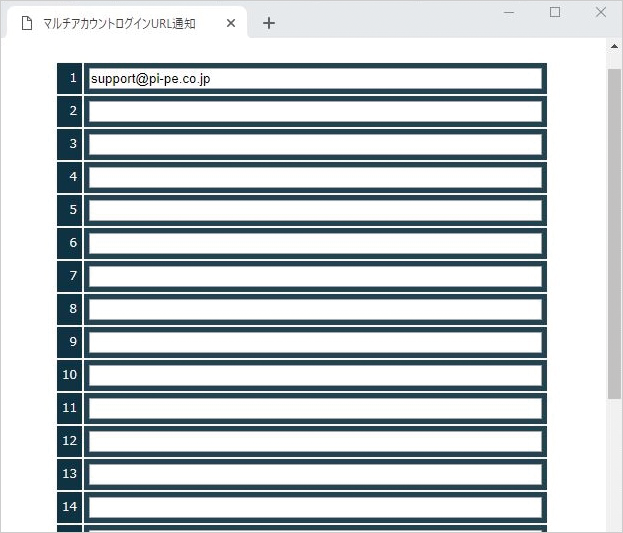Focus the input field in row 2
The width and height of the screenshot is (623, 533).
pos(315,112)
